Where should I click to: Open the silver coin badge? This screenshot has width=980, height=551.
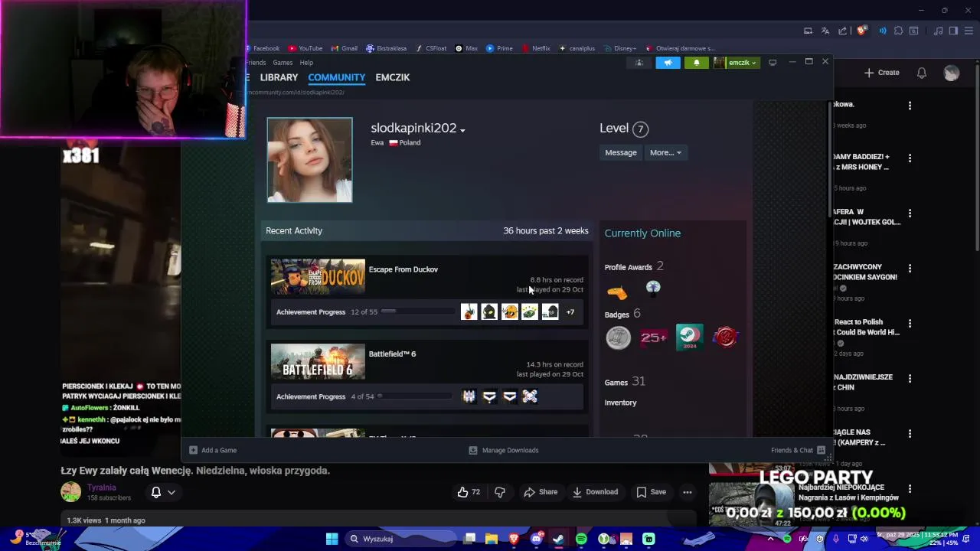(618, 337)
